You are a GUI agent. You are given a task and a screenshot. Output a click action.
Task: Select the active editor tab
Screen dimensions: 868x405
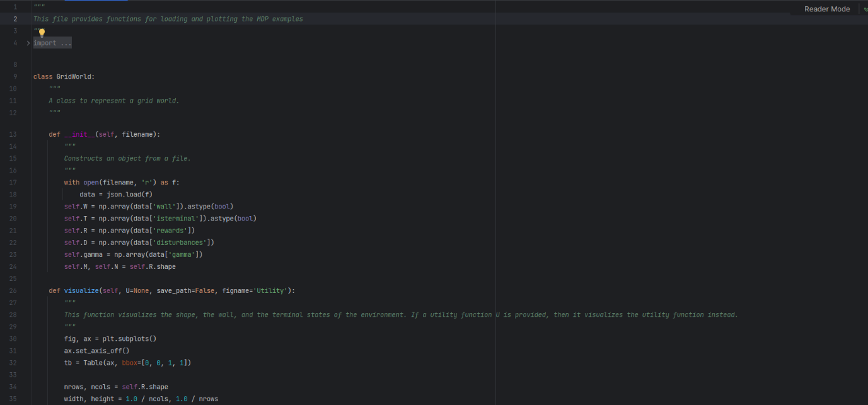point(96,3)
